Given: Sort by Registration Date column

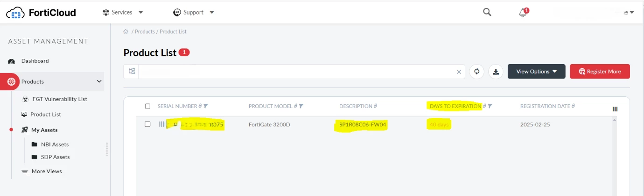Looking at the screenshot, I should tap(573, 106).
